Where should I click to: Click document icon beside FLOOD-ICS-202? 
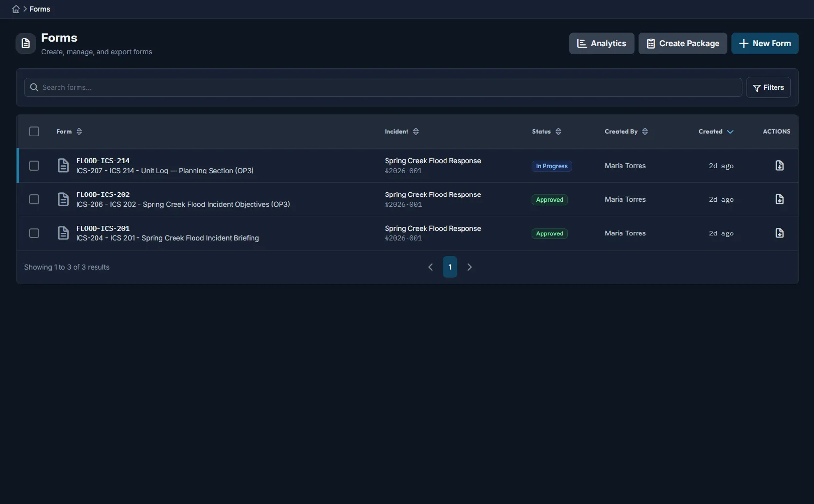point(63,199)
